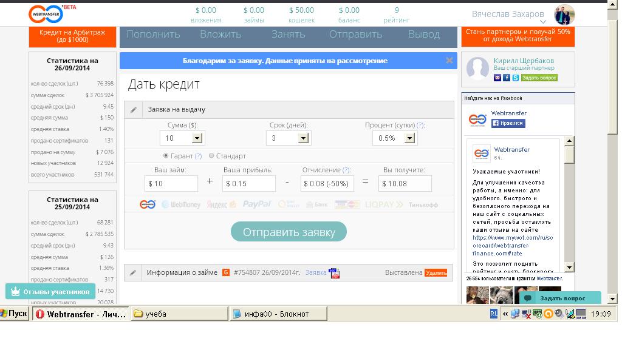Image resolution: width=622 pixels, height=364 pixels.
Task: Click the Skype icon under Кирилл Щербаков
Action: pos(515,78)
